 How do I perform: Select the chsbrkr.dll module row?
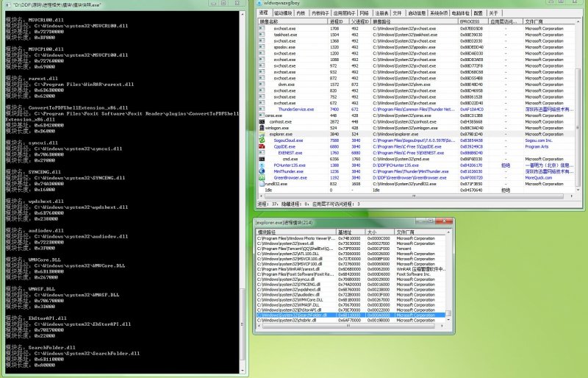(x=351, y=320)
